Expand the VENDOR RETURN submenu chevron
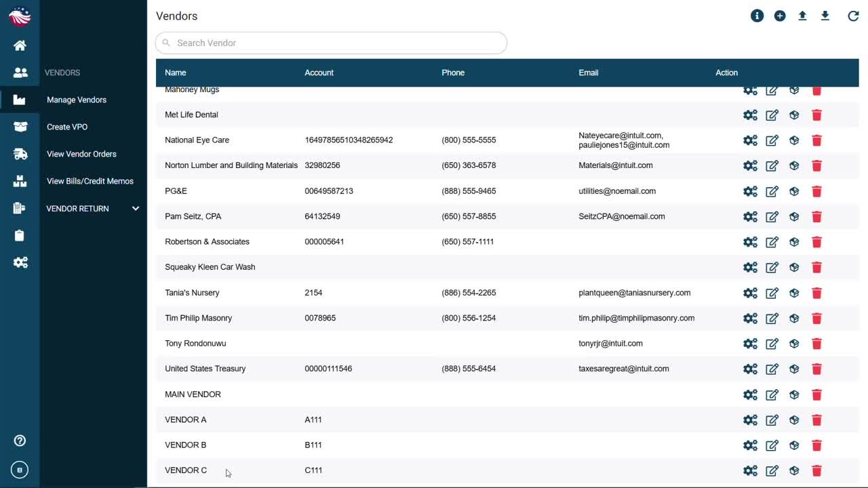The width and height of the screenshot is (868, 488). click(x=136, y=208)
